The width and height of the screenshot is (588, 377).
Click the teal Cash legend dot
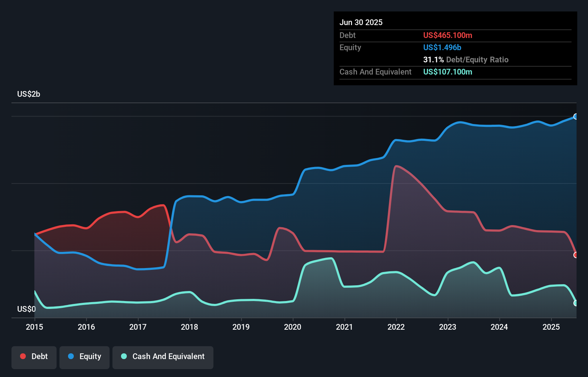click(124, 356)
